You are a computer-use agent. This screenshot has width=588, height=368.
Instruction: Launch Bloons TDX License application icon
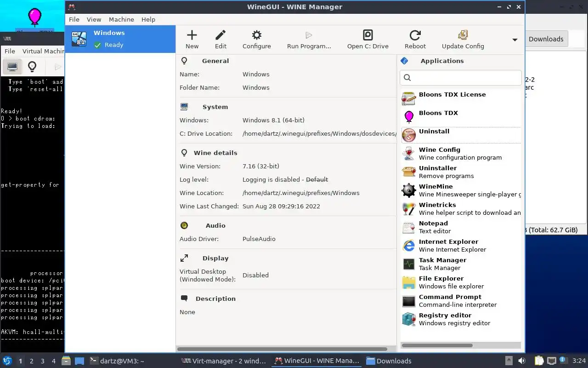coord(409,98)
